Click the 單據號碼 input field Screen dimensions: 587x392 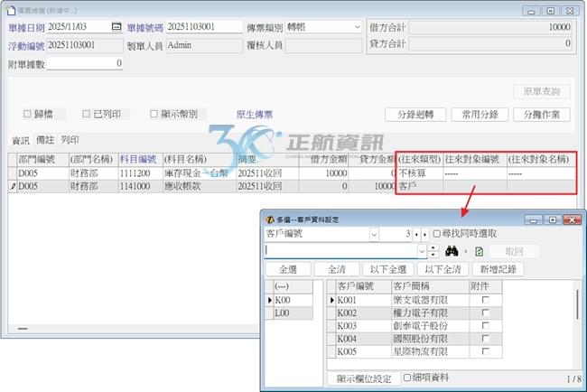(x=204, y=27)
